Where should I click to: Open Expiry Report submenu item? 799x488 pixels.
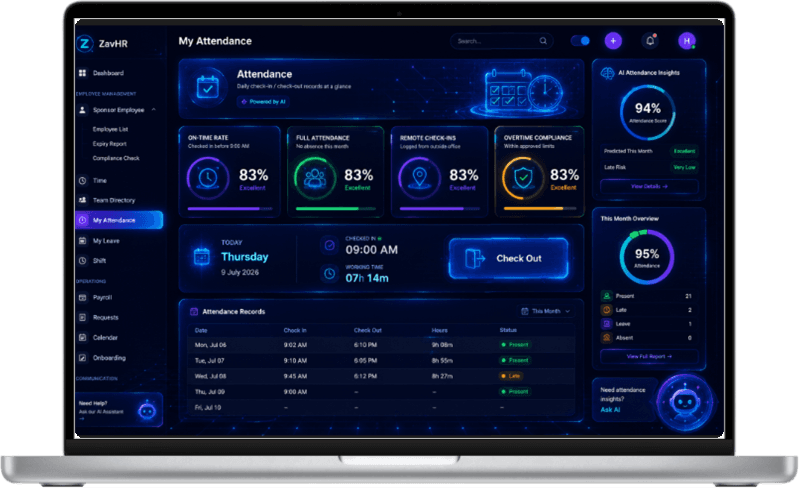pos(110,144)
